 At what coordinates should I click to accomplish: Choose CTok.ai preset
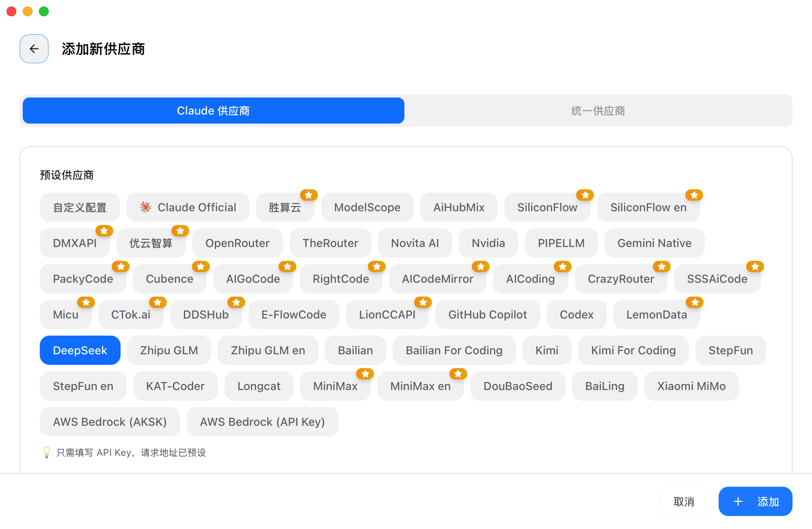coord(131,314)
